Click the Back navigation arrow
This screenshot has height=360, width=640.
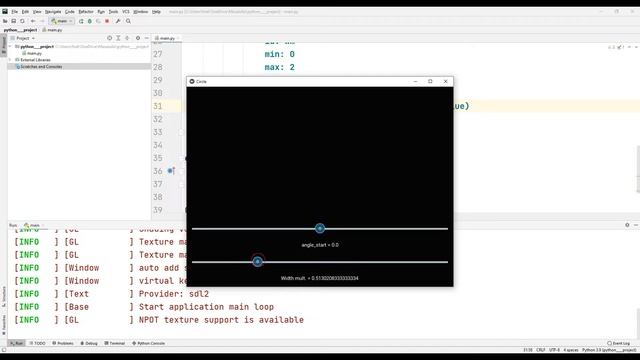coord(33,21)
